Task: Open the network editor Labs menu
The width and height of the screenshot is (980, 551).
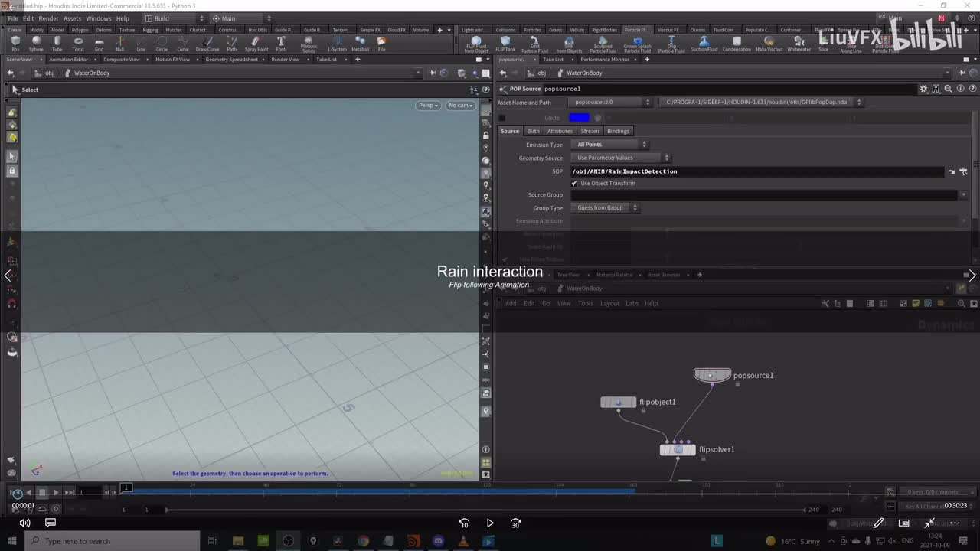Action: (x=632, y=304)
